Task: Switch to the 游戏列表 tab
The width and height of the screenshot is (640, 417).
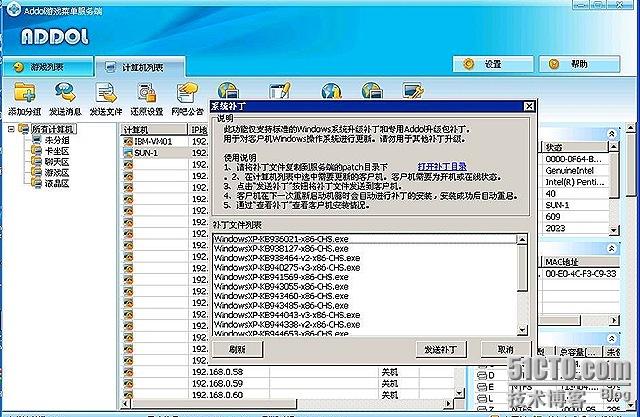Action: (x=48, y=67)
